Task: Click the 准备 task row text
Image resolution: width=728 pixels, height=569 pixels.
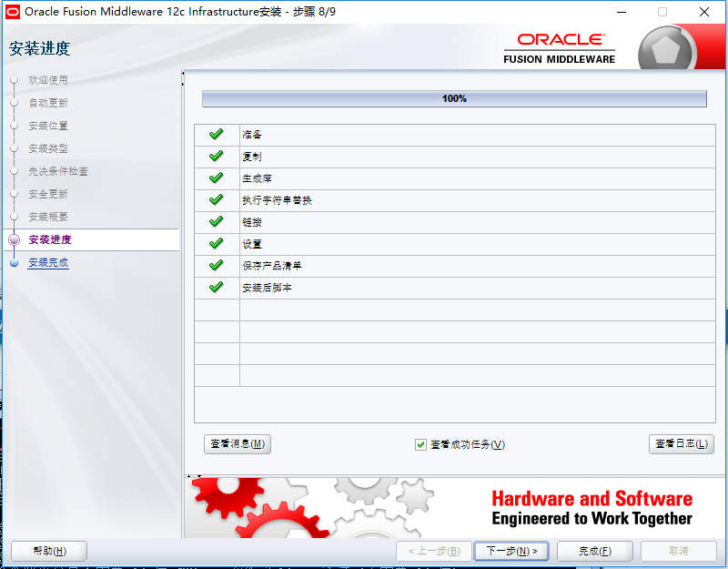Action: click(x=252, y=135)
